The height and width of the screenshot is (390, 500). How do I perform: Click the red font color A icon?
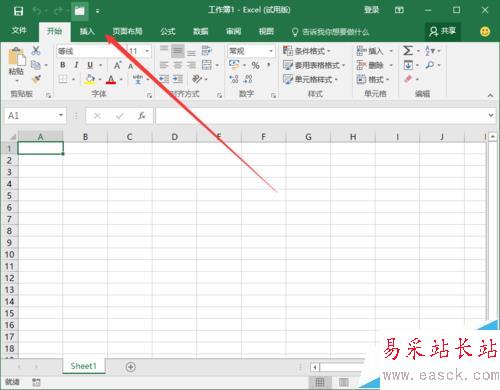click(111, 79)
